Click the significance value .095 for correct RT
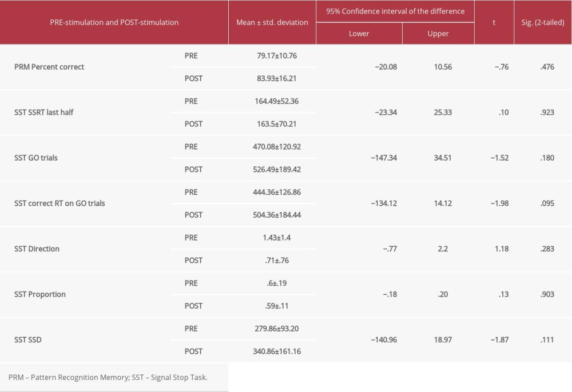The height and width of the screenshot is (392, 572). point(547,203)
